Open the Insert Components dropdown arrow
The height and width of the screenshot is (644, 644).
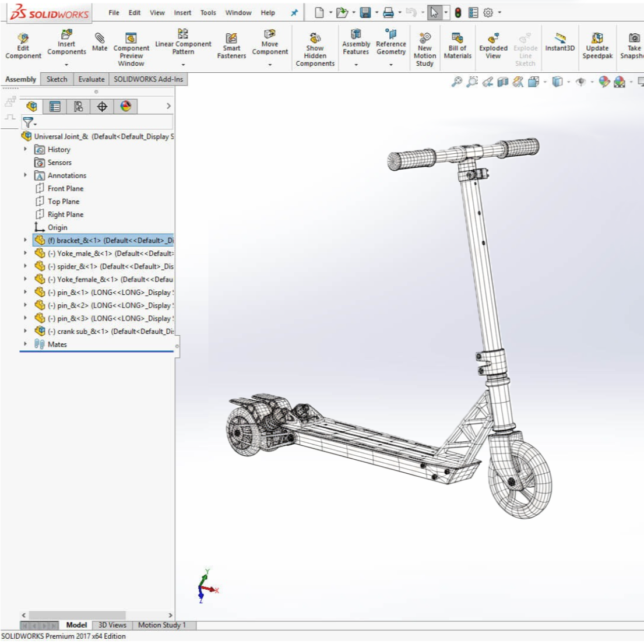point(66,65)
